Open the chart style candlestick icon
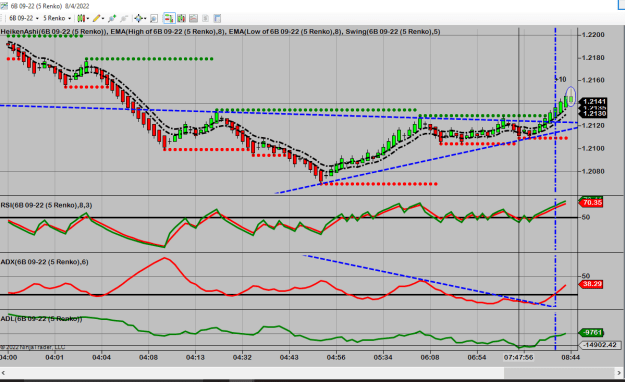The height and width of the screenshot is (382, 625). 81,18
